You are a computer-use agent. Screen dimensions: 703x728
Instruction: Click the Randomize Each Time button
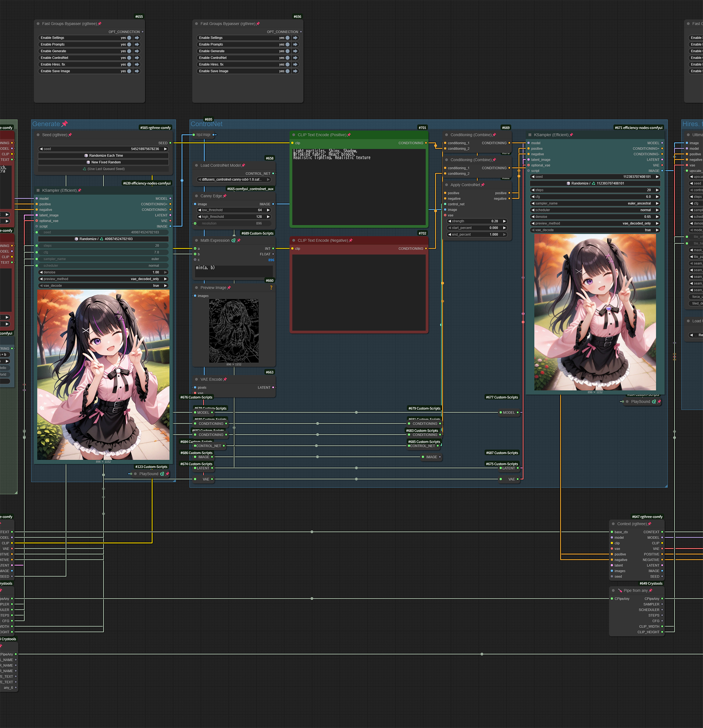(103, 156)
